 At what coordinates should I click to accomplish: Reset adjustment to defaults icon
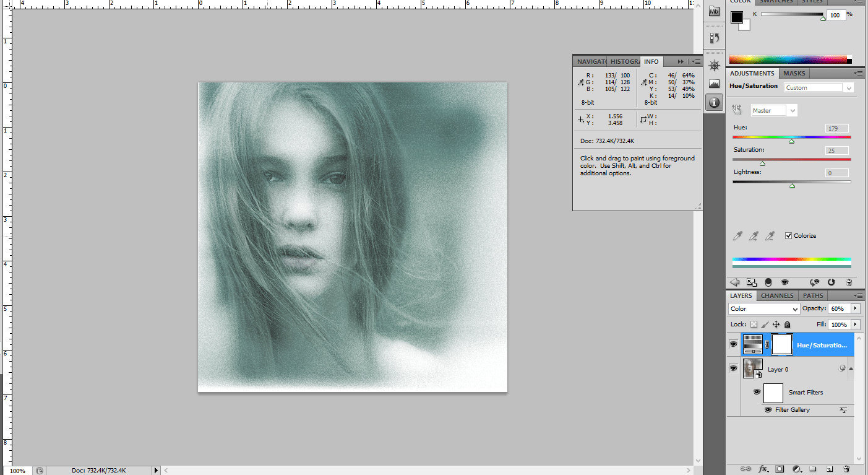coord(831,282)
